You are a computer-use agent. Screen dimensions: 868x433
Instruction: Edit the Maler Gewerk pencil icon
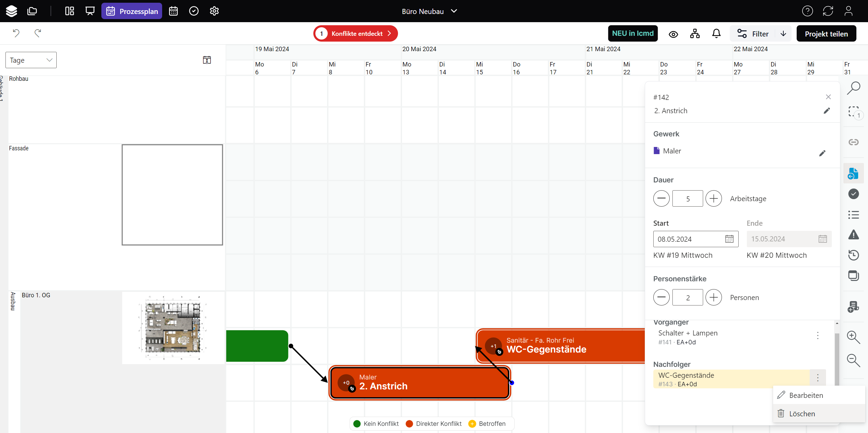click(x=822, y=153)
